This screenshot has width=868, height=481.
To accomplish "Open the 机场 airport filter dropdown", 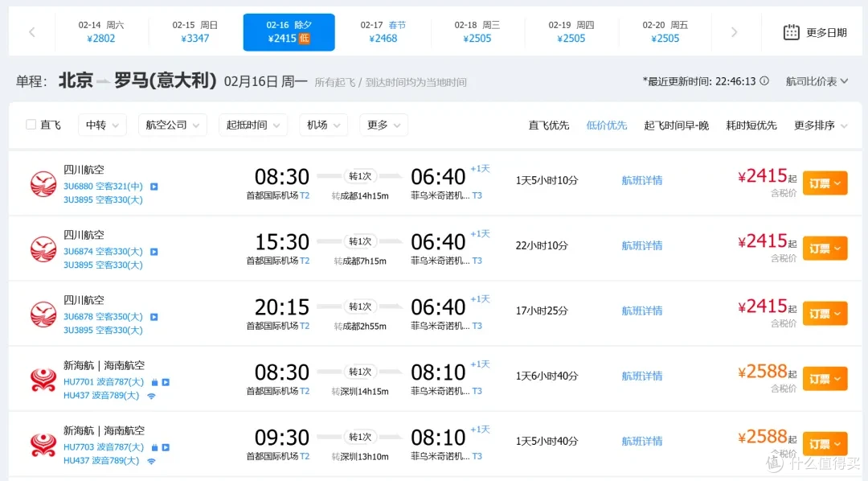I will (323, 125).
